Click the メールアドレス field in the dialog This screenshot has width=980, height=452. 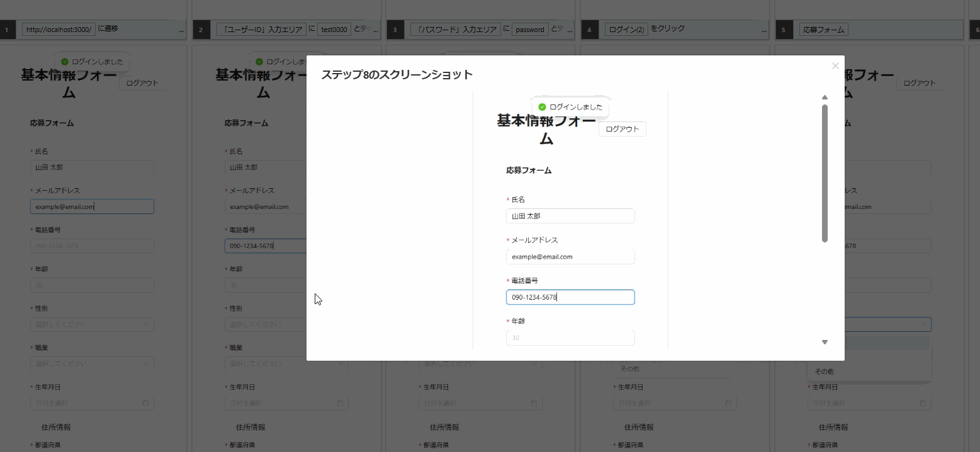pos(570,257)
